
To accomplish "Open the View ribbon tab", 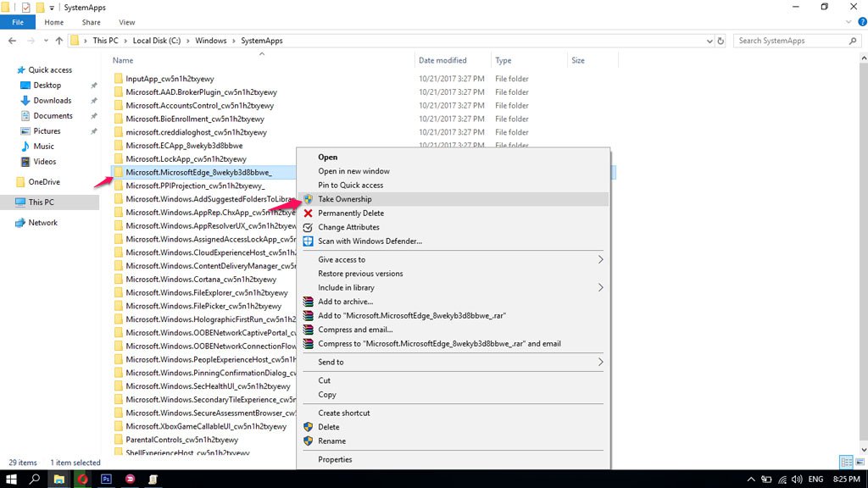I will [x=127, y=22].
